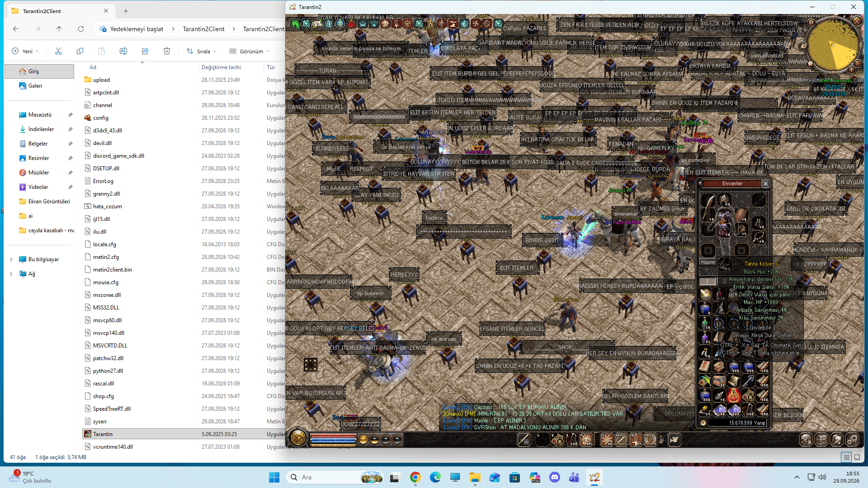Screen dimensions: 868x488
Task: Zoom out the minimap with the minus button
Action: point(858,63)
